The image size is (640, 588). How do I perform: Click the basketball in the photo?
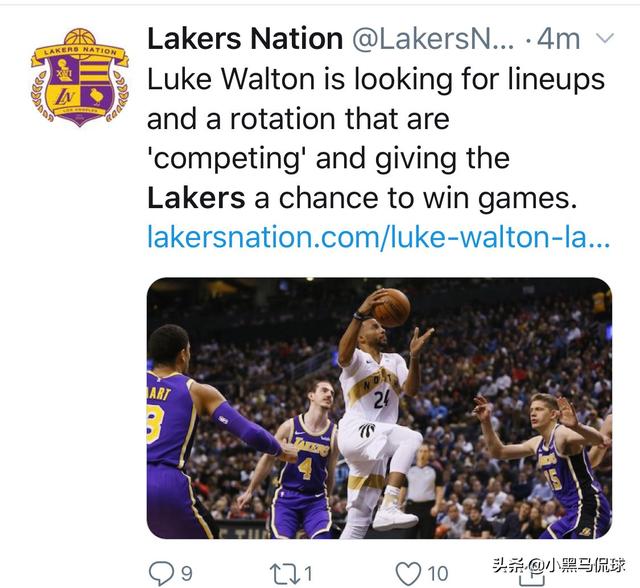[x=391, y=308]
